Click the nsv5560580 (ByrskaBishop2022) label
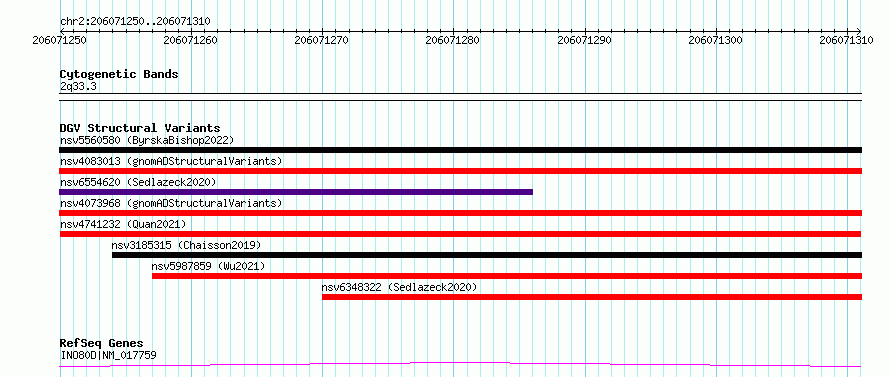This screenshot has width=890, height=377. tap(147, 140)
